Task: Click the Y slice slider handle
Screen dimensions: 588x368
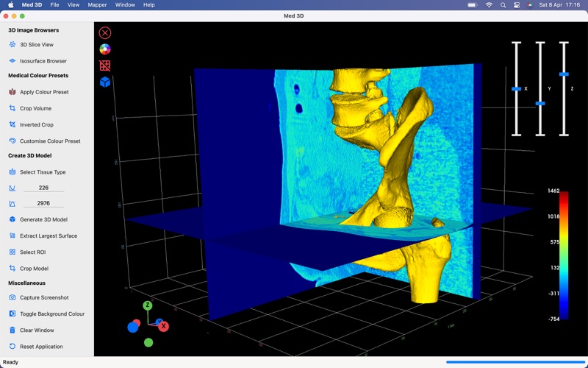Action: (x=540, y=103)
